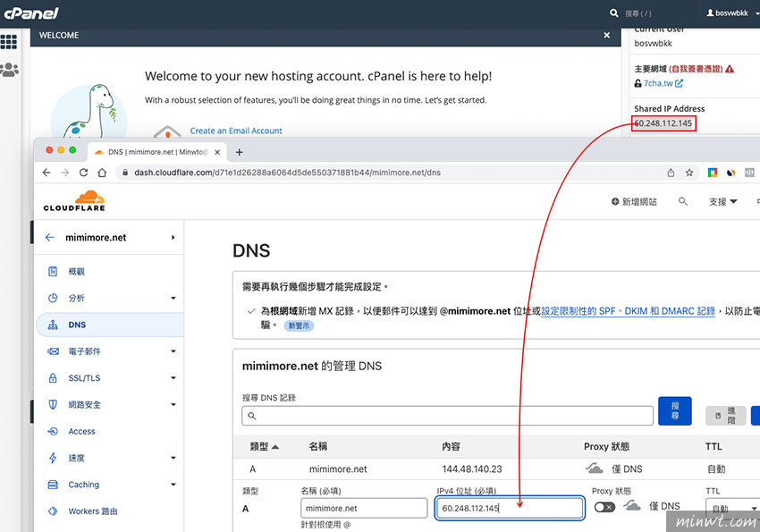
Task: Expand the 網路安全 submenu arrow
Action: (173, 404)
